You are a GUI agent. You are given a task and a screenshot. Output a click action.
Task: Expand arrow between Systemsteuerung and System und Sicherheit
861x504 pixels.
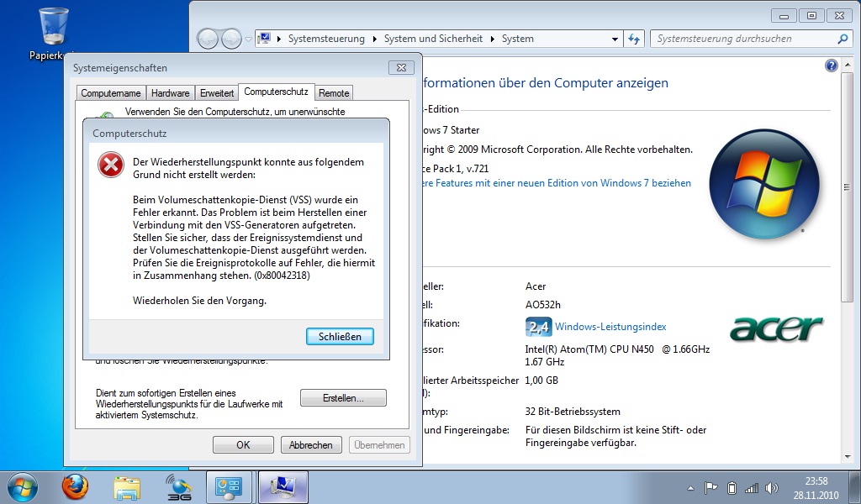point(374,39)
